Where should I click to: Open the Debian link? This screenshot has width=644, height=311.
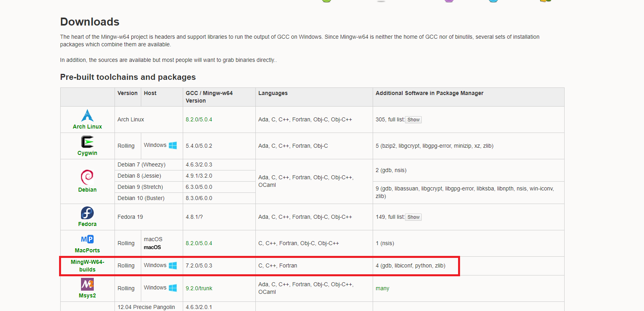(87, 190)
